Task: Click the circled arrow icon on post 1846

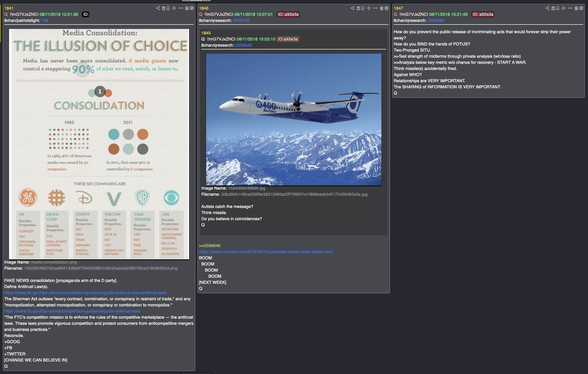Action: point(387,8)
